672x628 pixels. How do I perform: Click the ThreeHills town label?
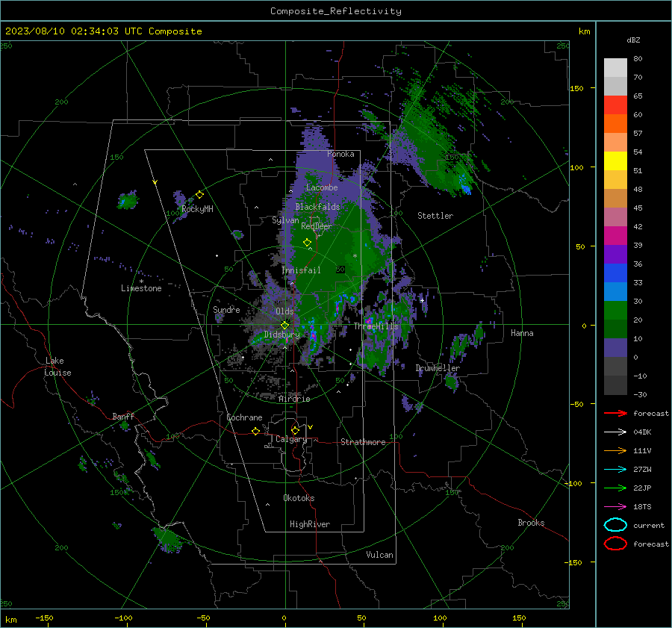(376, 326)
